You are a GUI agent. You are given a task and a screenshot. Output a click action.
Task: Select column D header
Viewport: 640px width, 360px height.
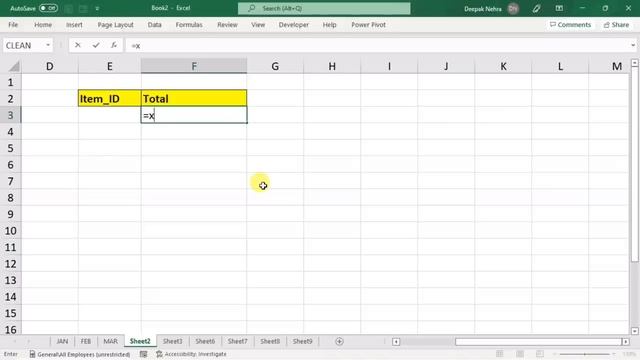point(49,66)
